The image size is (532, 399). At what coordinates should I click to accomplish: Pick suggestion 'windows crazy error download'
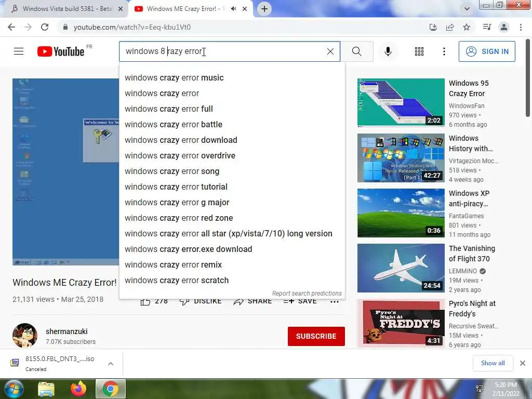[x=232, y=140]
